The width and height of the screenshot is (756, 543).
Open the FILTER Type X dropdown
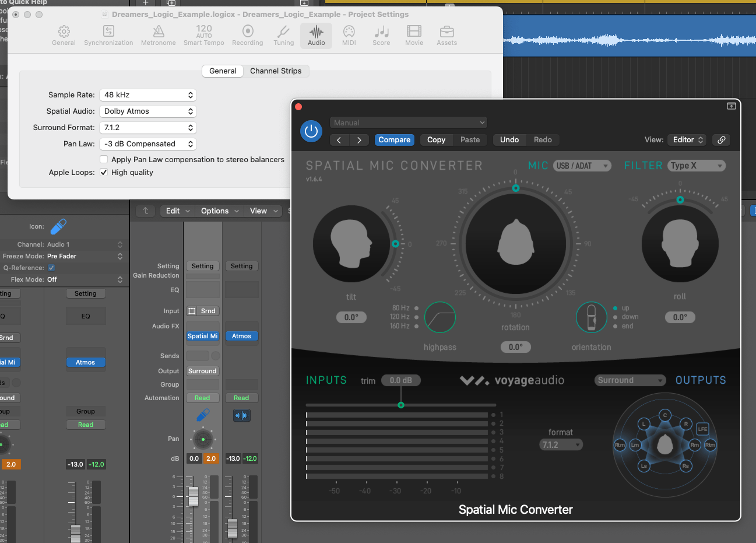(697, 165)
